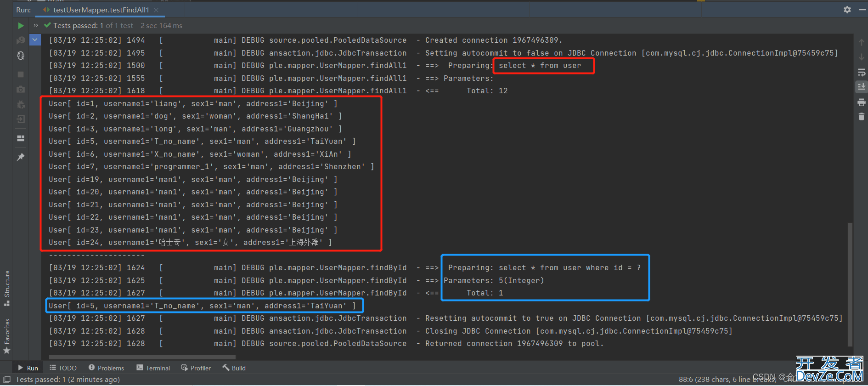Rerun the test with the green play icon
Viewport: 868px width, 386px height.
21,26
